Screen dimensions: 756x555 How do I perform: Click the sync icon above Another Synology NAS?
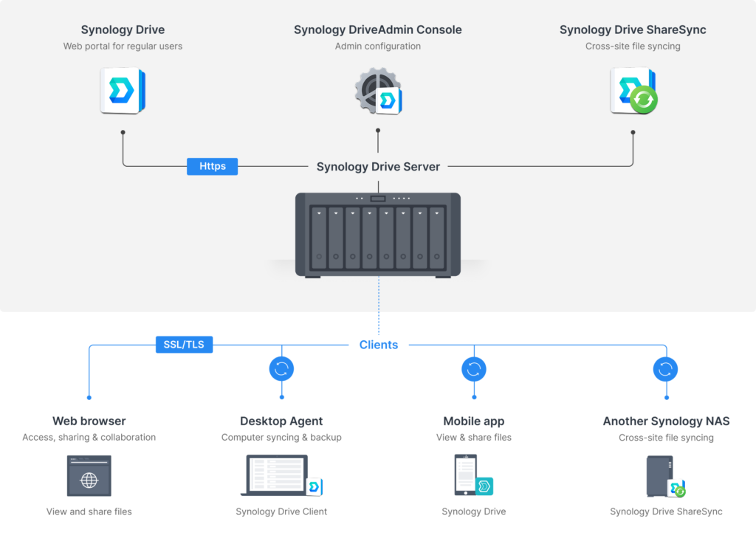click(666, 369)
